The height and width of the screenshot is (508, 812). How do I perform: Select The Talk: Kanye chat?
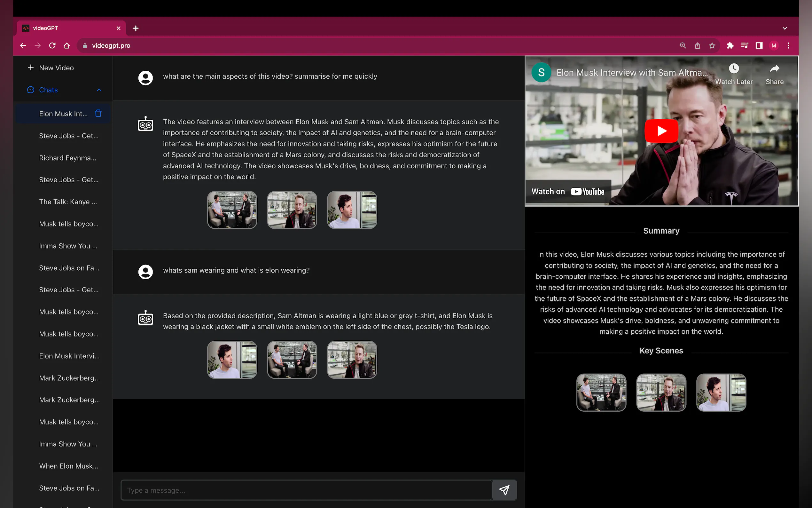[68, 202]
